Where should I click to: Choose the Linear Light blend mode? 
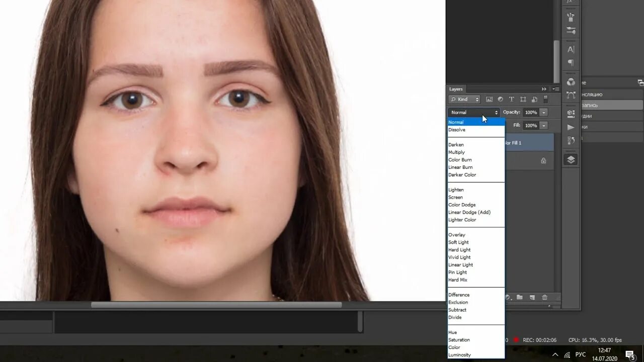pos(476,265)
